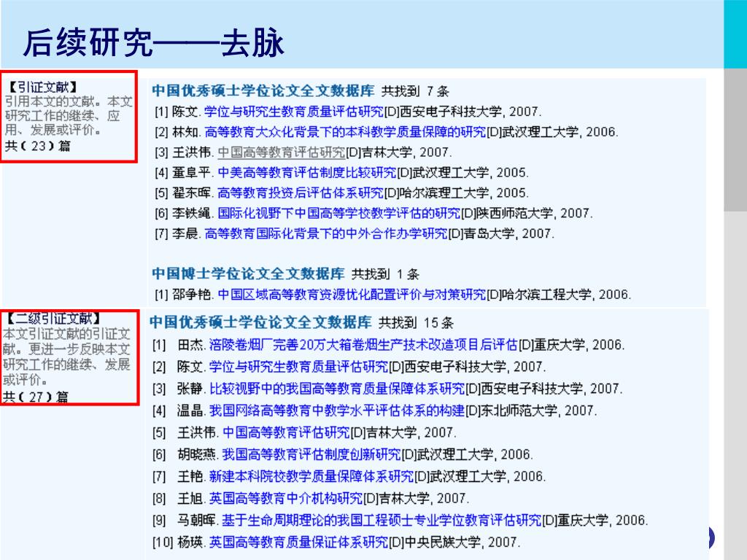Viewport: 747px width, 560px height.
Task: Open thesis 学位与研究生教育质量评估研究 by 陈文 in first list
Action: pos(293,112)
